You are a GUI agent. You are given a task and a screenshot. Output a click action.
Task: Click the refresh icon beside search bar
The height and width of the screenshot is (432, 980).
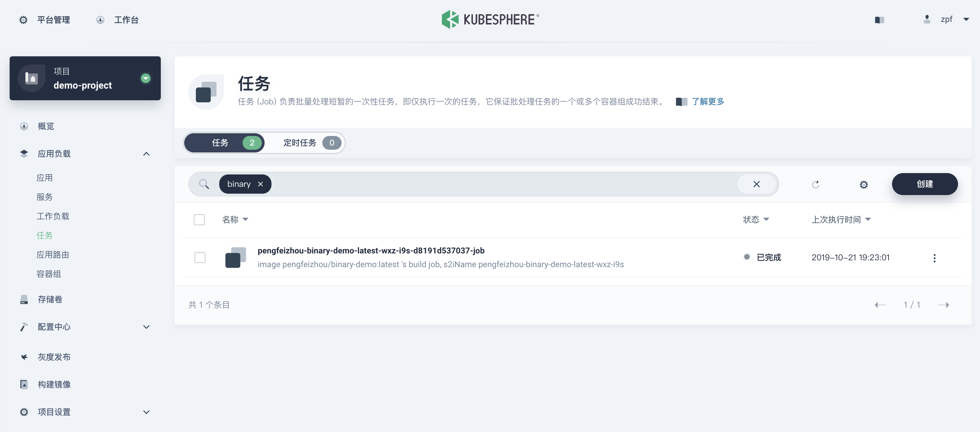click(815, 184)
